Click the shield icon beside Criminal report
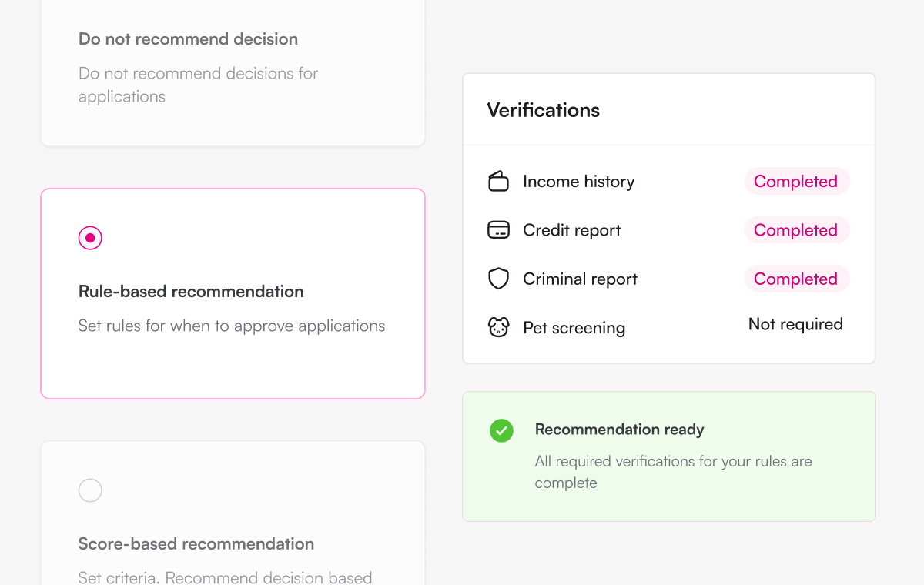 (499, 279)
